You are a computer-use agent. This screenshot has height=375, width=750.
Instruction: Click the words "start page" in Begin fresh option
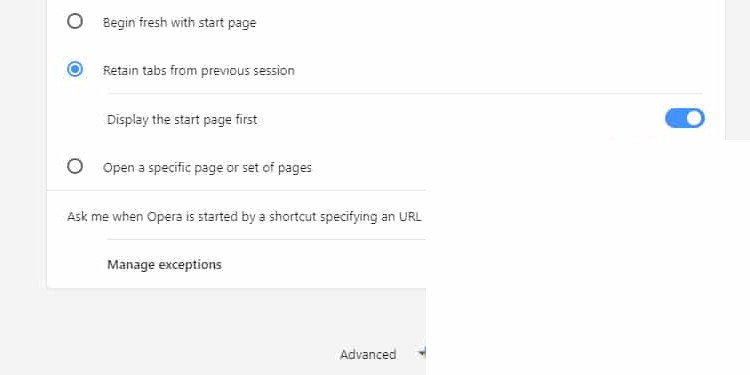227,23
